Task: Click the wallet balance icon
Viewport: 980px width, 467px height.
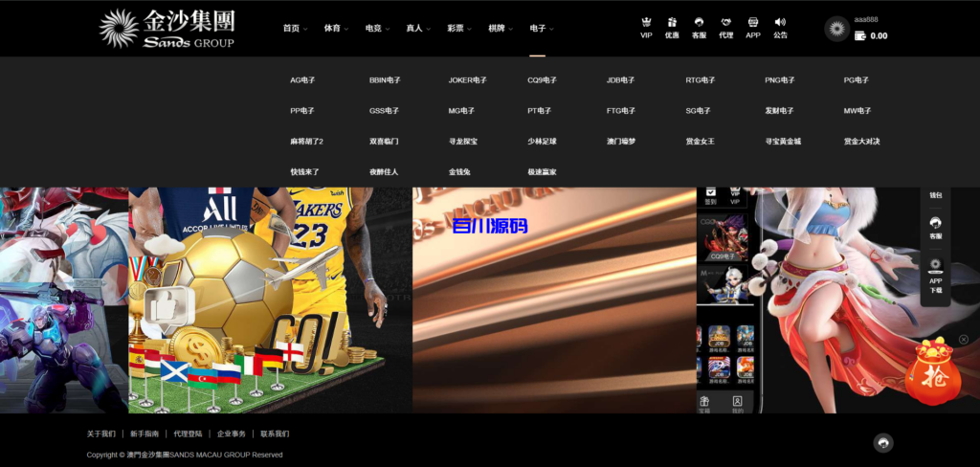Action: (x=860, y=35)
